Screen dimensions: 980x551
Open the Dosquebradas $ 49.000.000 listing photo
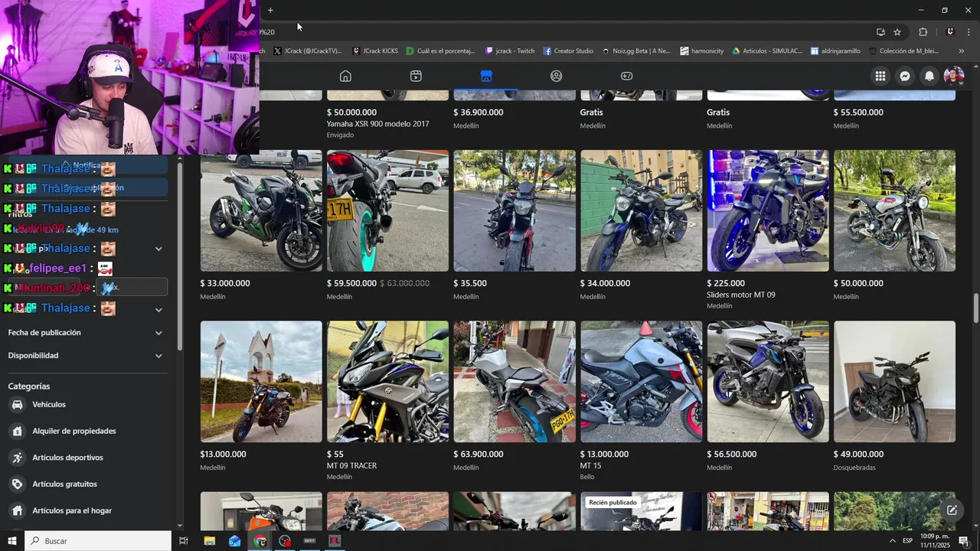pos(895,381)
